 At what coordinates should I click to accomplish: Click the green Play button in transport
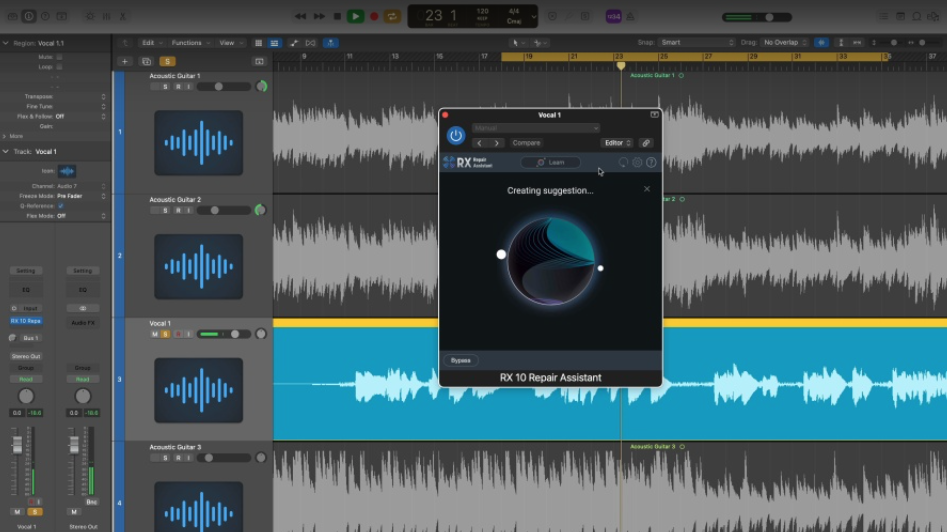click(x=355, y=16)
